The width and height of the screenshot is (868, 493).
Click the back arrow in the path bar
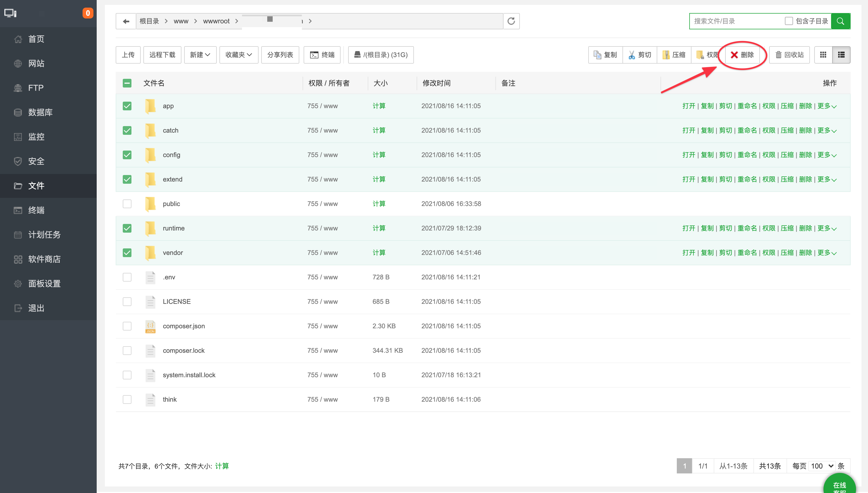[126, 21]
